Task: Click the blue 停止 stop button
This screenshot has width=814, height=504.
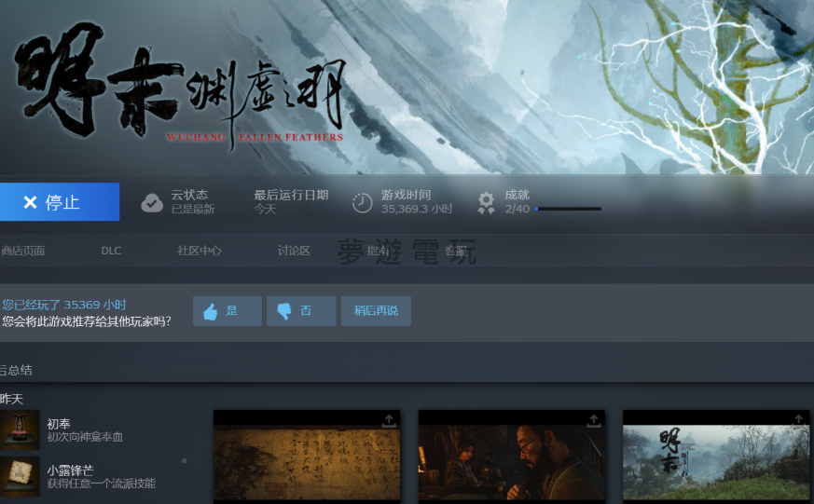Action: point(59,202)
